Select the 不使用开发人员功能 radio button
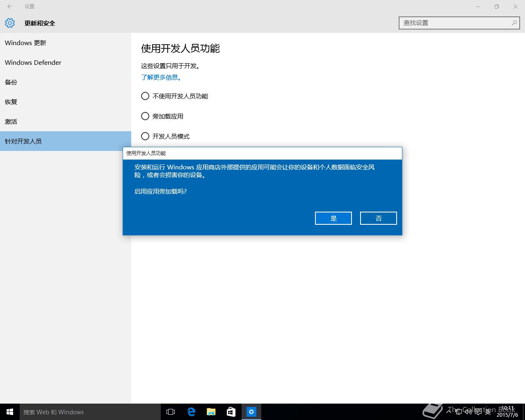Screen dimensions: 525x420 pyautogui.click(x=145, y=96)
